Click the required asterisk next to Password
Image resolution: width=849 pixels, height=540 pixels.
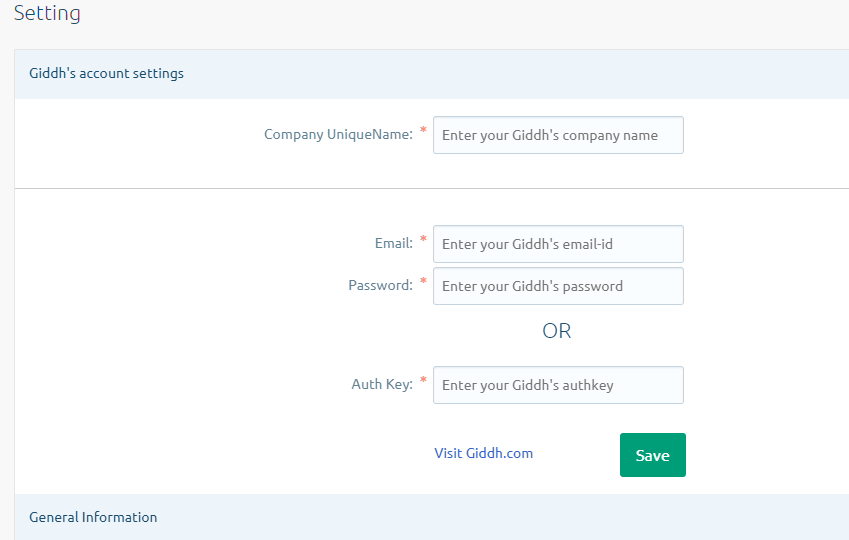[x=423, y=282]
